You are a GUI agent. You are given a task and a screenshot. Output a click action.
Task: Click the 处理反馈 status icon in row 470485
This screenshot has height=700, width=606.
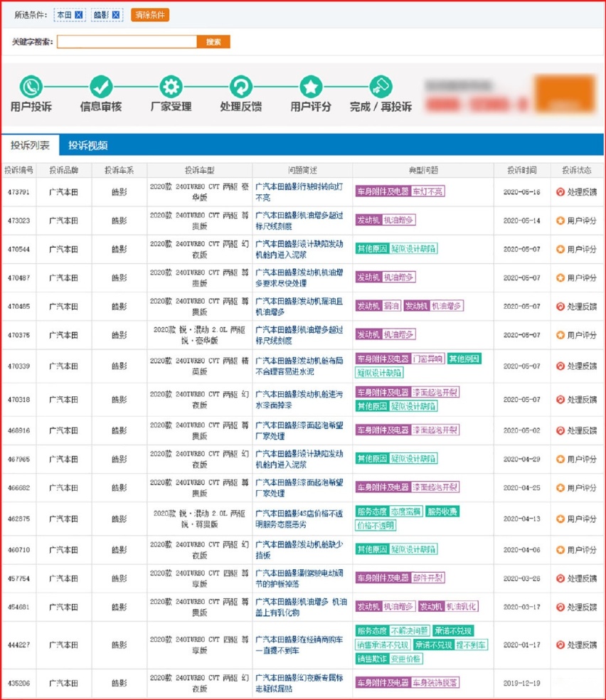tap(560, 306)
